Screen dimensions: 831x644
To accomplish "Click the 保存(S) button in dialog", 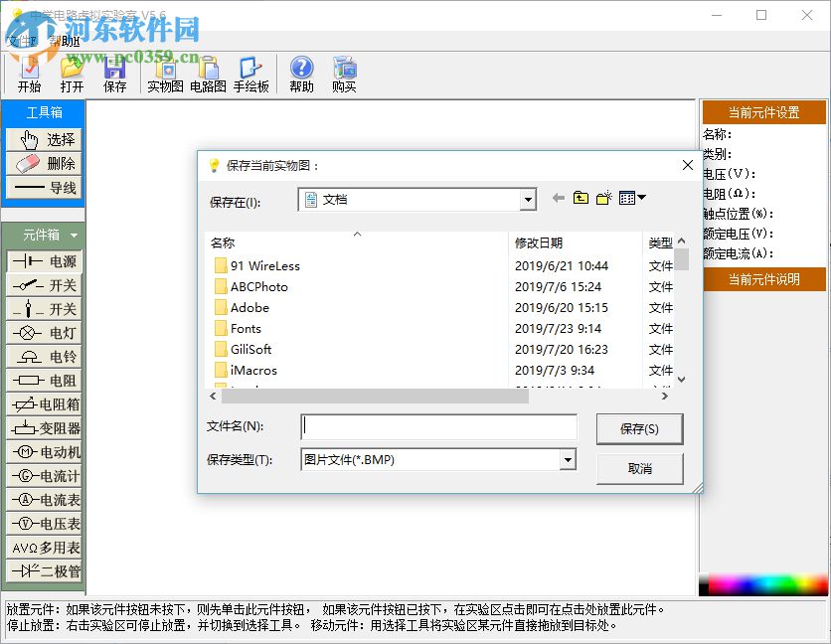I will coord(640,428).
